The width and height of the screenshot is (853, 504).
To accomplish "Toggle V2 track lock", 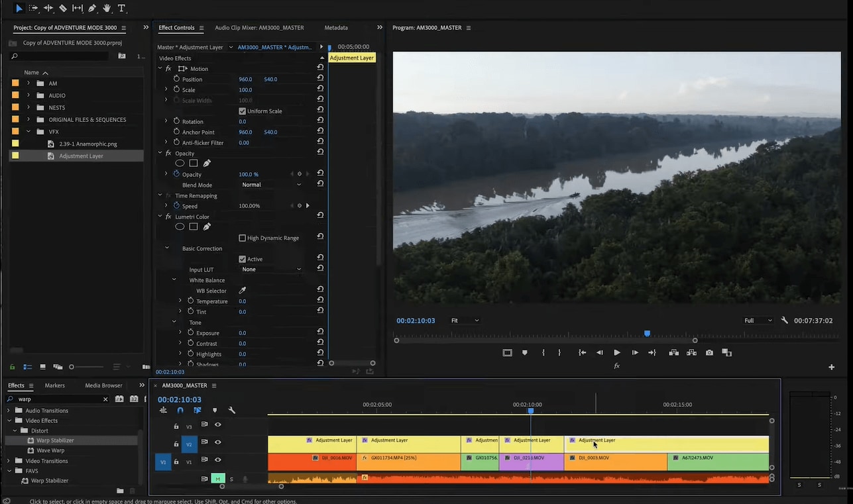I will (176, 444).
